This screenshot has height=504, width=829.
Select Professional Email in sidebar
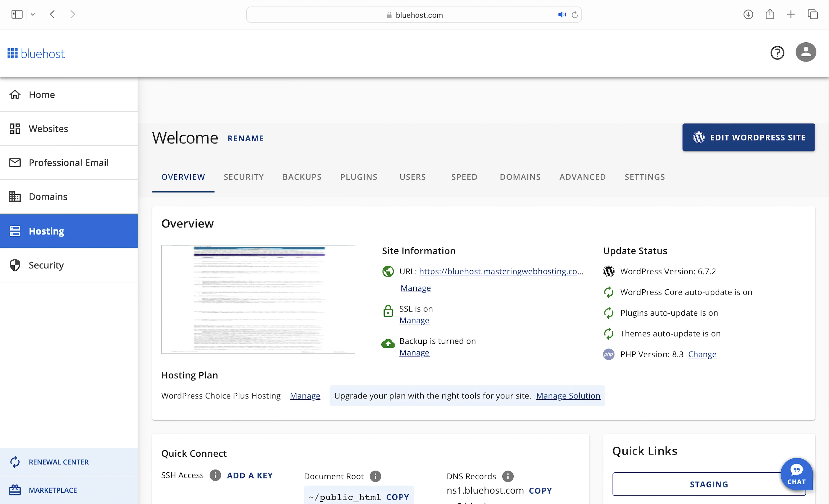click(x=69, y=162)
